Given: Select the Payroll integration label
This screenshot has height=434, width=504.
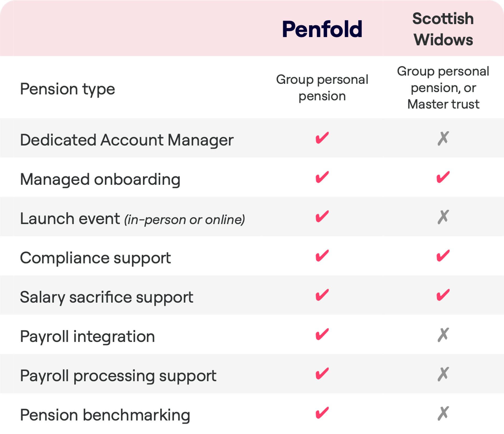Looking at the screenshot, I should coord(87,337).
